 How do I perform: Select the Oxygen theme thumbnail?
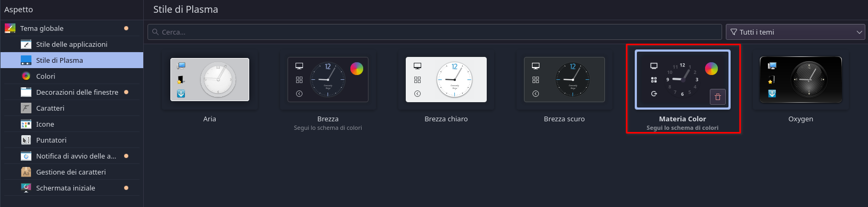801,80
